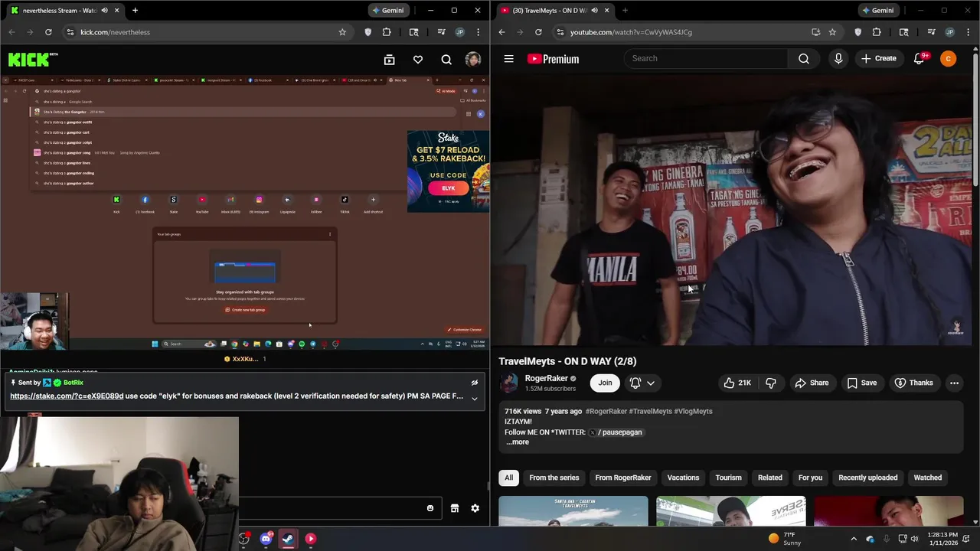Go back in the YouTube window
The image size is (980, 551).
click(501, 32)
